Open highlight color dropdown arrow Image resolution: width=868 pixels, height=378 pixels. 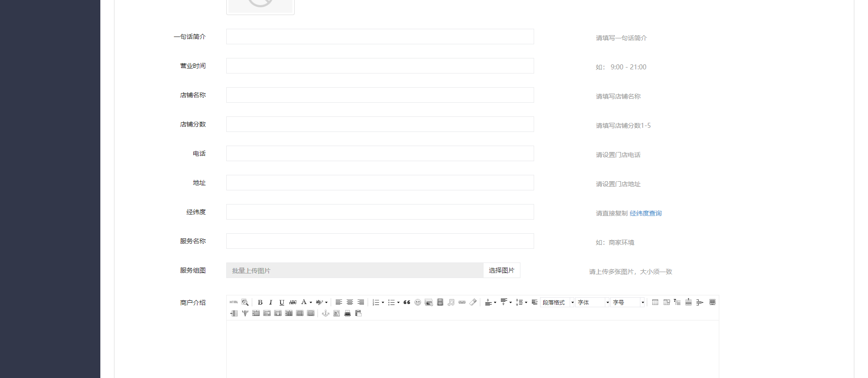click(x=326, y=302)
